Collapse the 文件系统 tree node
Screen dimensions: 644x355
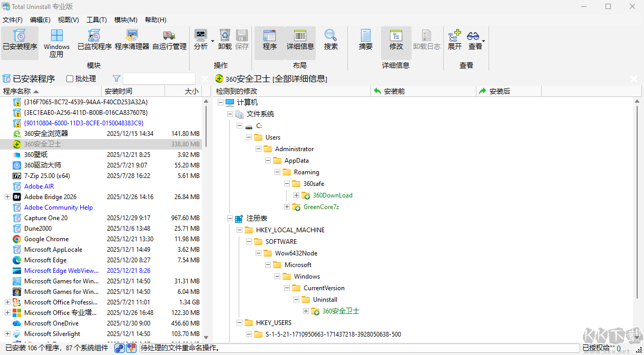point(230,114)
